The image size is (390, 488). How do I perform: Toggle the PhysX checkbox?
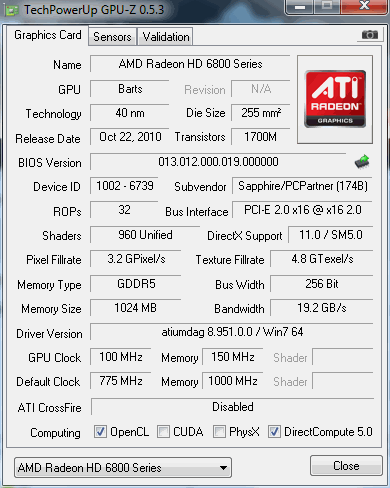pyautogui.click(x=219, y=432)
